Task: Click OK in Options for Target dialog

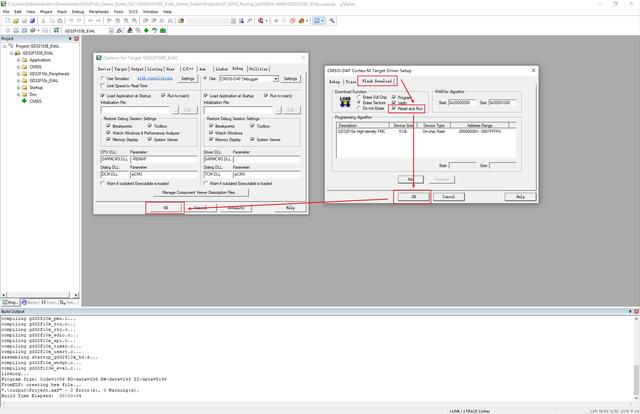Action: point(165,208)
